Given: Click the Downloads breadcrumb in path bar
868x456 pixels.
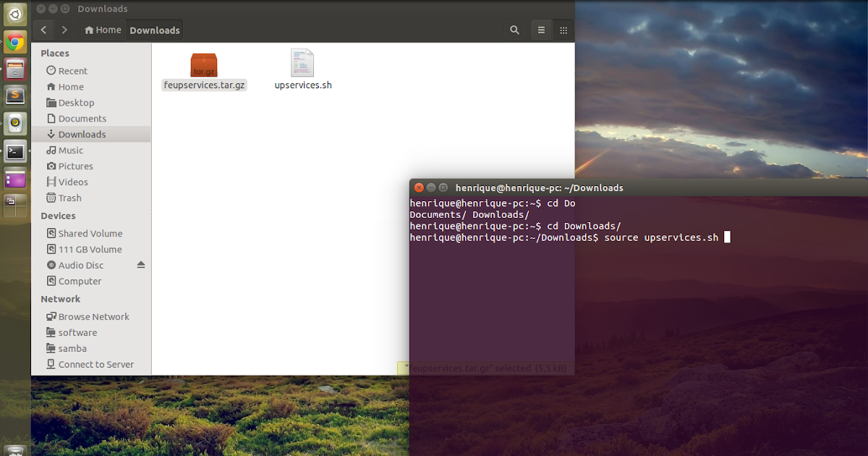Looking at the screenshot, I should tap(155, 30).
